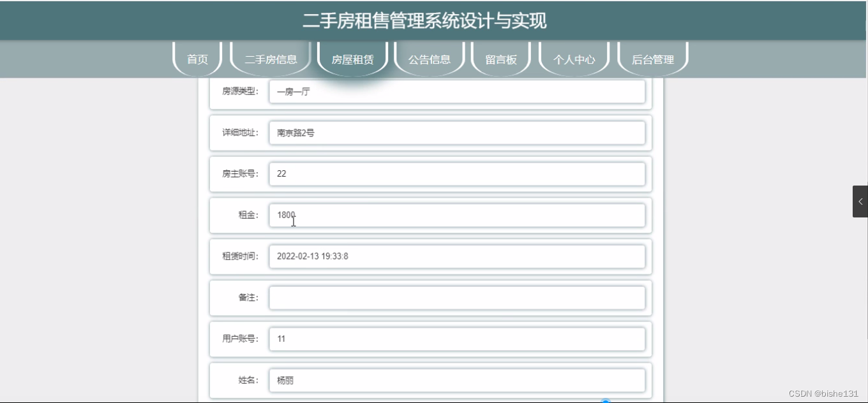868x403 pixels.
Task: Click the 房源类型 label text
Action: tap(239, 91)
